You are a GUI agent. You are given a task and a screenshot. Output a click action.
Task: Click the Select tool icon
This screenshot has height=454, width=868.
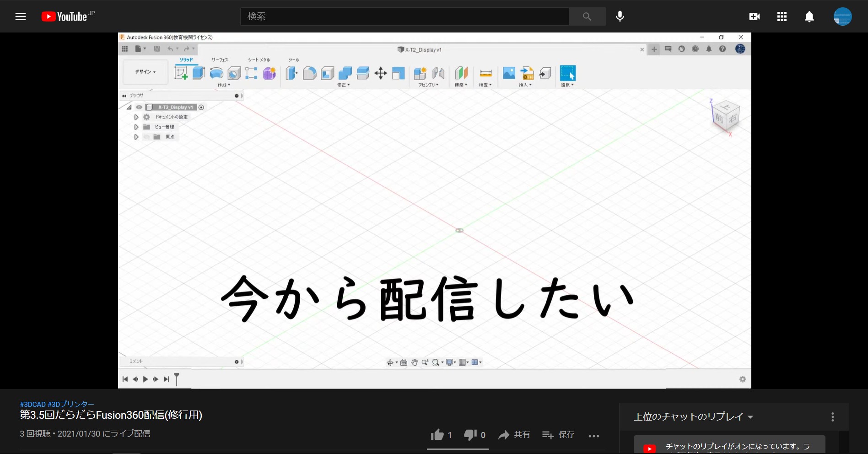568,73
